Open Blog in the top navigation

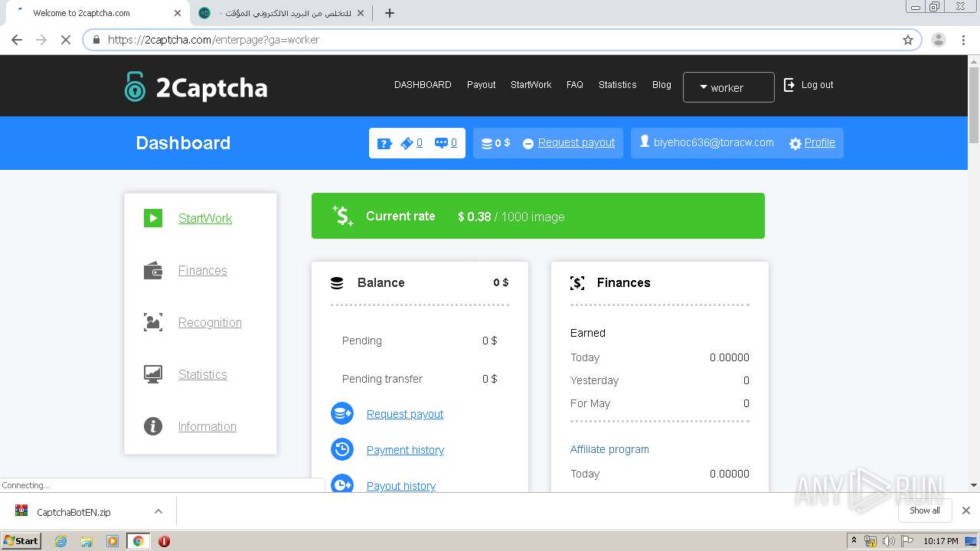(x=661, y=85)
